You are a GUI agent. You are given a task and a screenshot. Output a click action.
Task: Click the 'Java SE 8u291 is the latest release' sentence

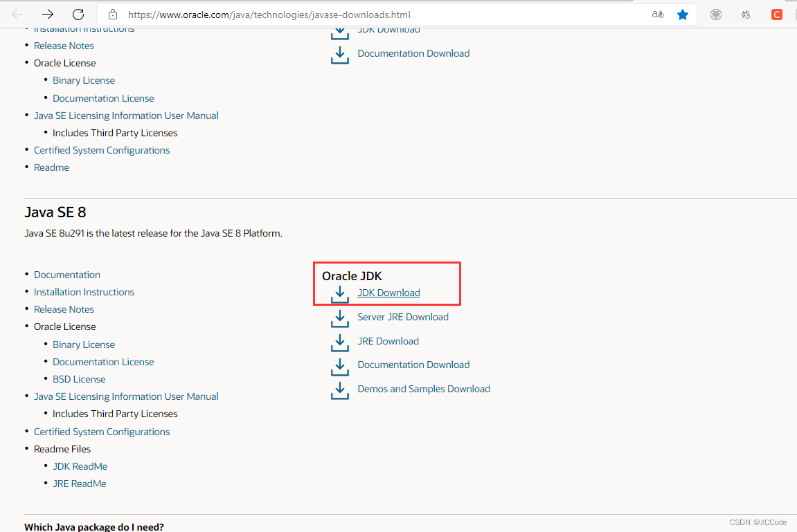[x=153, y=234]
